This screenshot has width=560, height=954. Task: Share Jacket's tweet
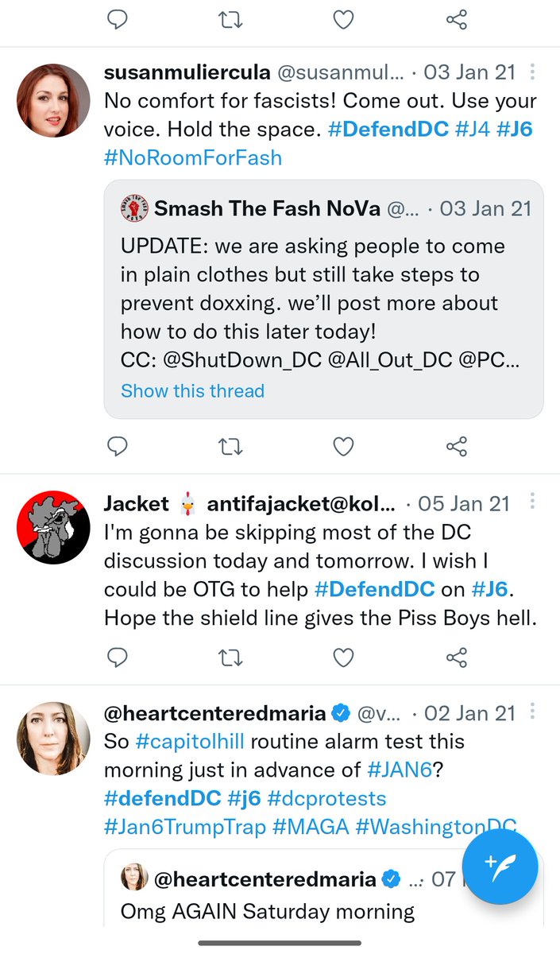[456, 657]
